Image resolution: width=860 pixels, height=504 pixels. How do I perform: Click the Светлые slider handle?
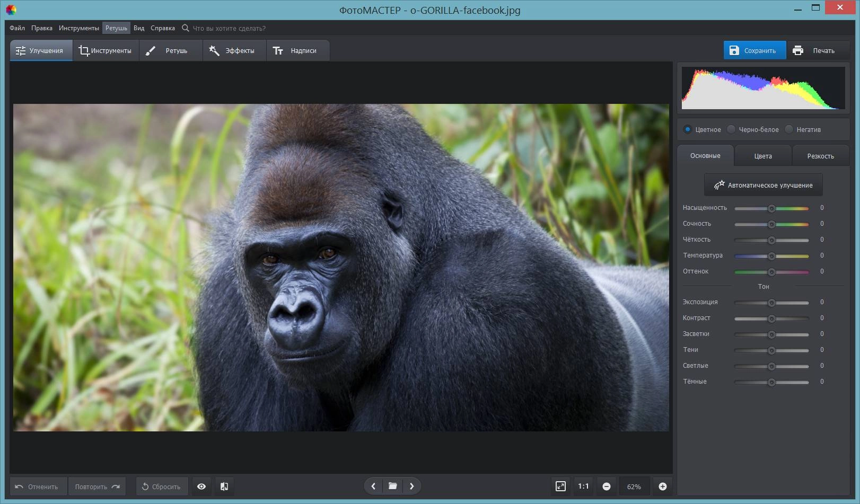pyautogui.click(x=771, y=366)
